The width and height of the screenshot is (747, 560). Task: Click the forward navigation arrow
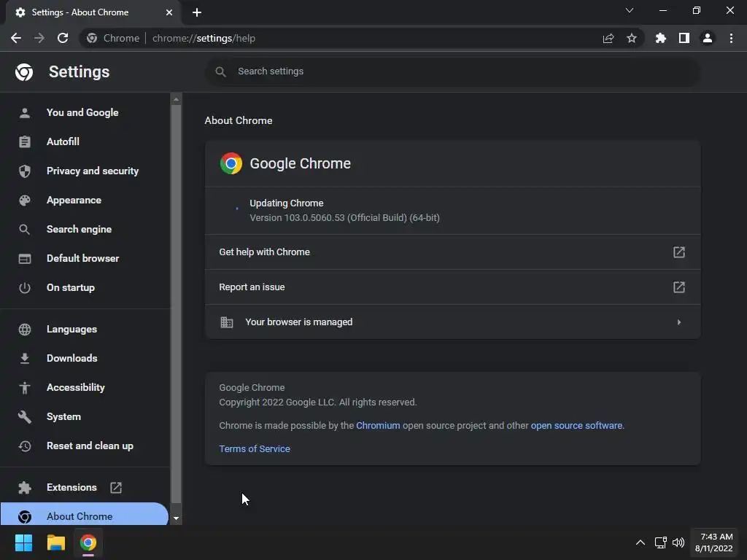(x=39, y=38)
